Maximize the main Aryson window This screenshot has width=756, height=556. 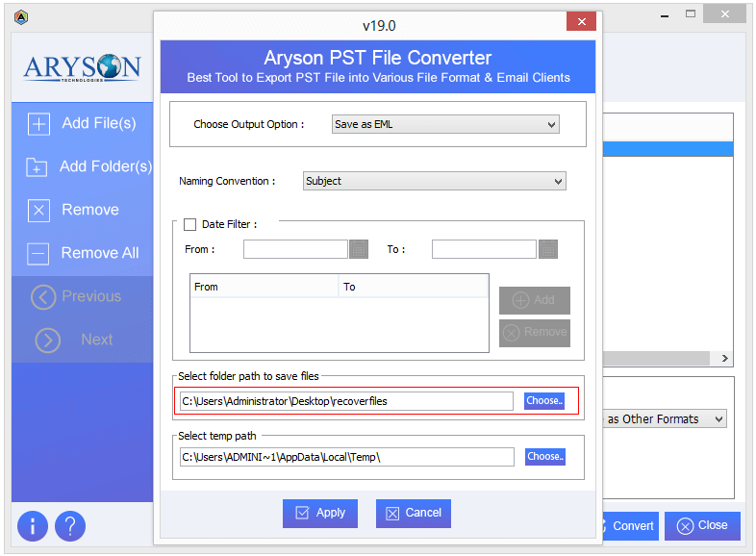pyautogui.click(x=691, y=14)
